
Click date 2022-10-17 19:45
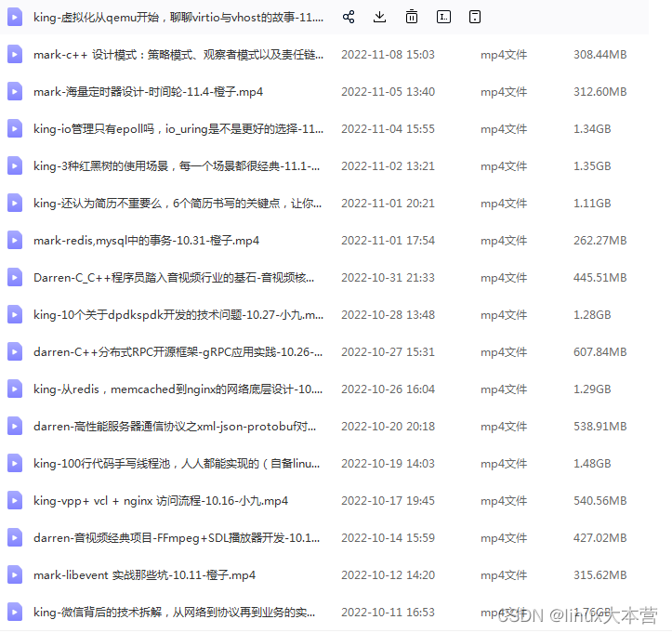tap(388, 501)
